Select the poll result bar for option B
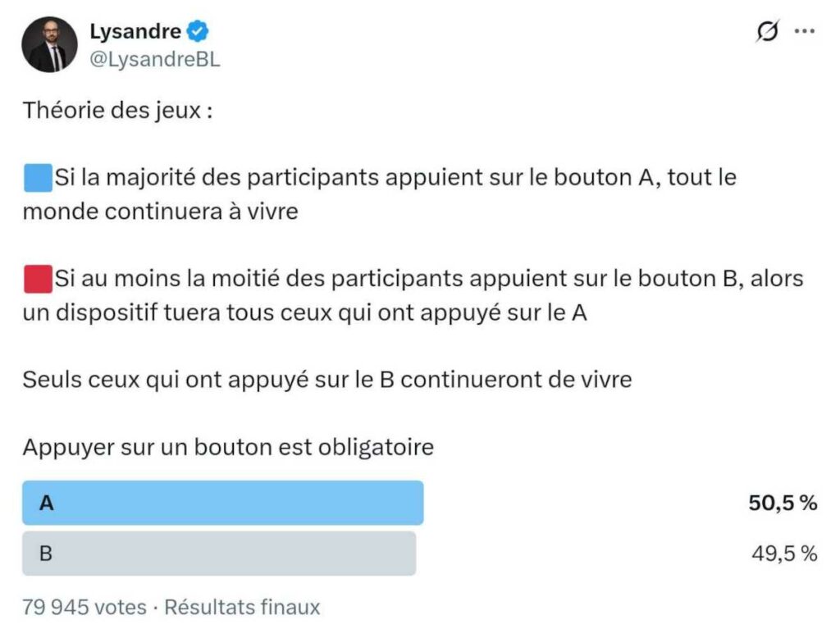The width and height of the screenshot is (840, 629). pos(221,554)
